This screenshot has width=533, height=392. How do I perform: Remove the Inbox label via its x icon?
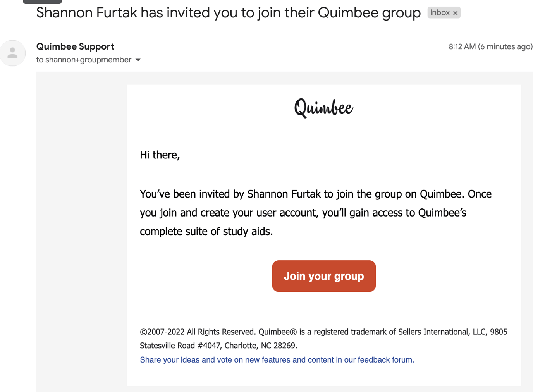tap(455, 12)
